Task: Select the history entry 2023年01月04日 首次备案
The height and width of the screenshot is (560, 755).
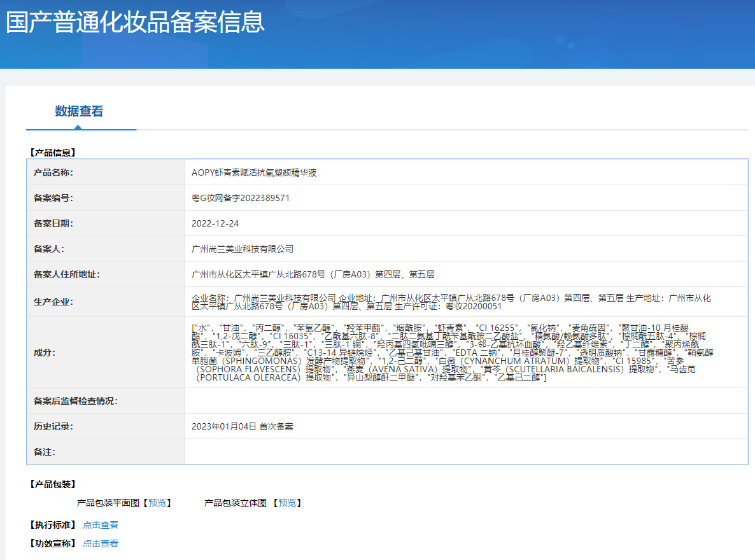Action: click(x=243, y=426)
